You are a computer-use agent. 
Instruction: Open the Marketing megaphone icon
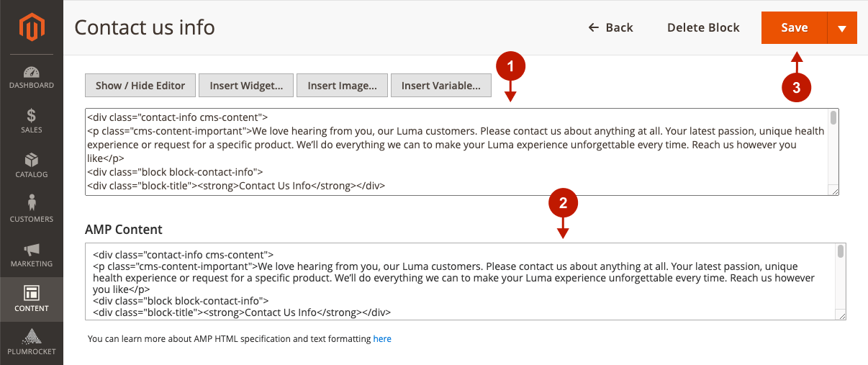pyautogui.click(x=31, y=249)
